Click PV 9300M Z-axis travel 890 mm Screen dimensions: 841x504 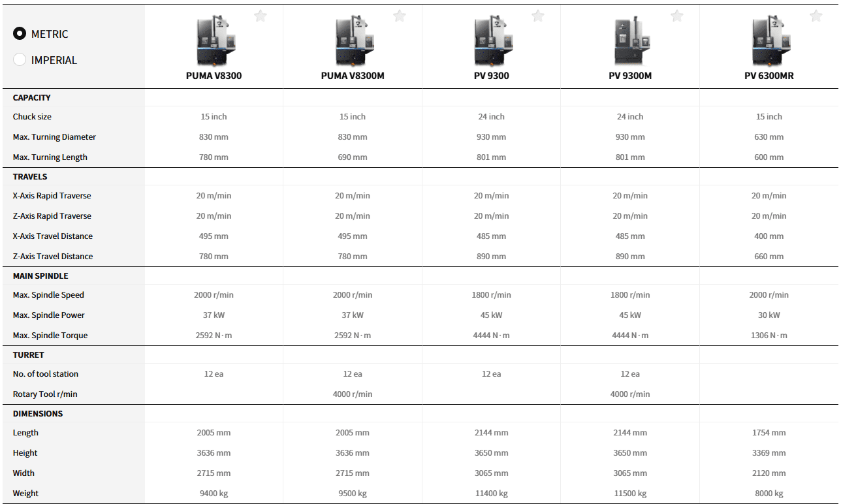(x=630, y=257)
